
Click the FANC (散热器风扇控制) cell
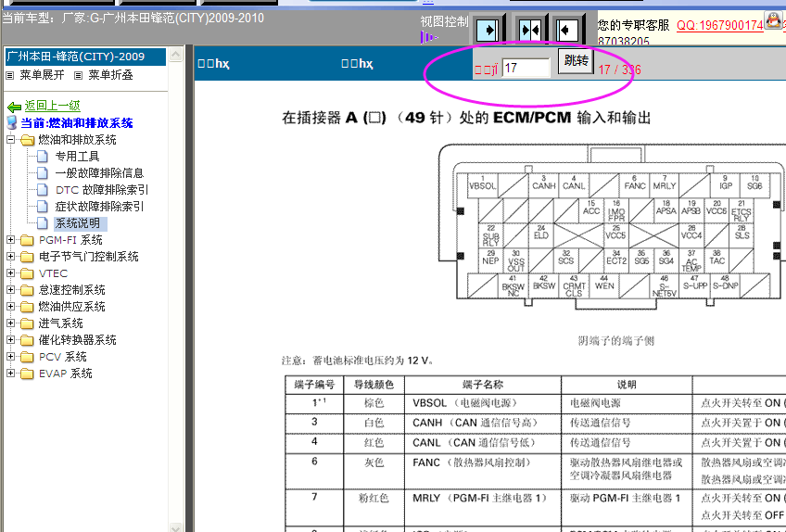pyautogui.click(x=483, y=472)
